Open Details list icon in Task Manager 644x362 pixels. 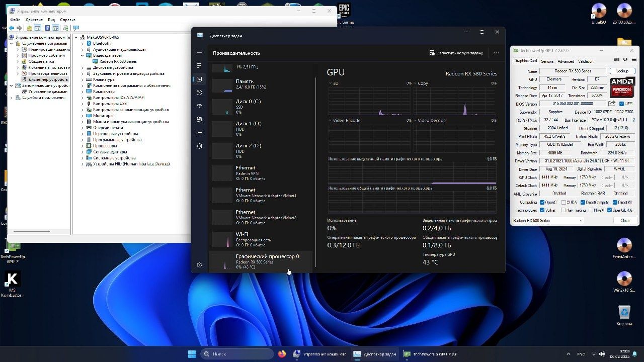click(199, 133)
